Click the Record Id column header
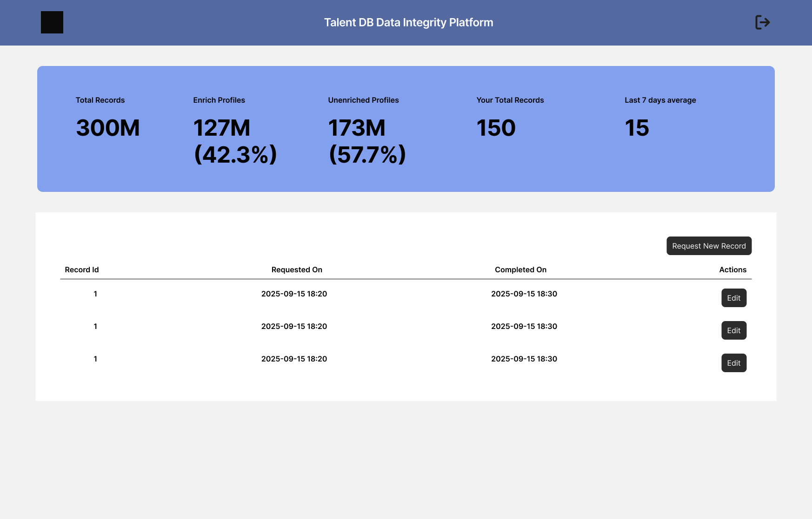 [81, 269]
